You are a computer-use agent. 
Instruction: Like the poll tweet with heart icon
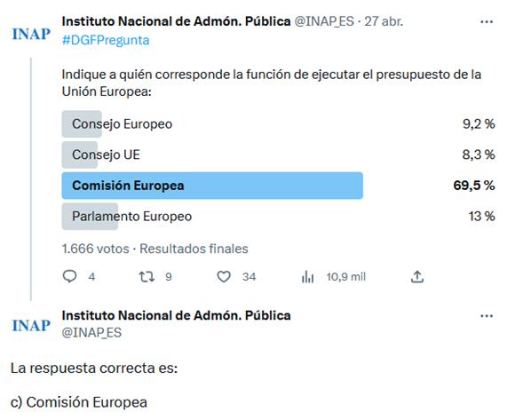224,277
